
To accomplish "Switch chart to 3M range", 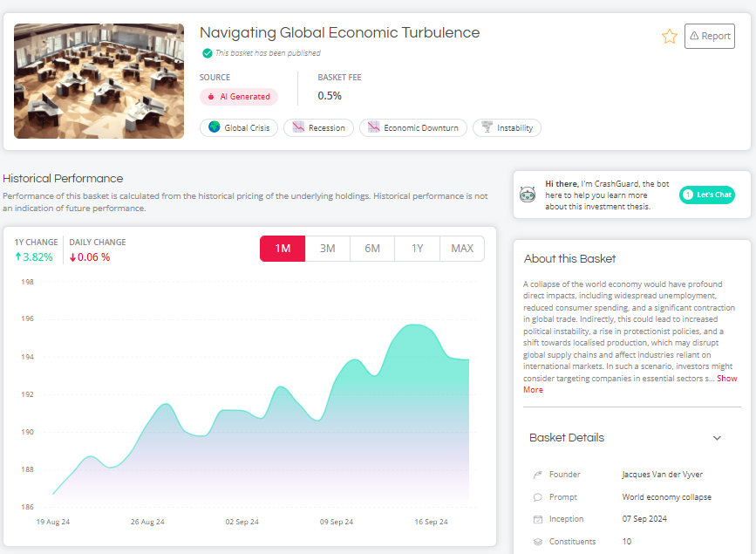I will coord(327,249).
